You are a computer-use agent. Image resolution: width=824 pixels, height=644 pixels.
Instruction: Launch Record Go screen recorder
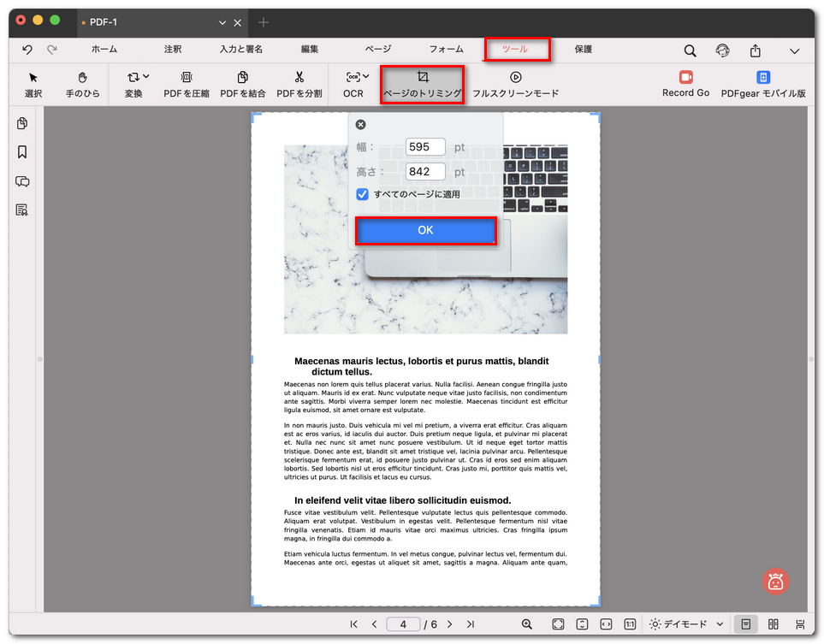[685, 84]
